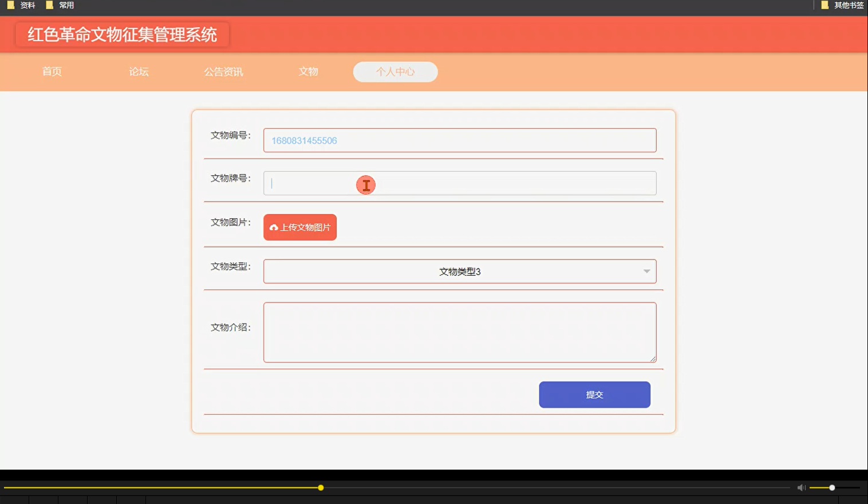Click the 上传文物图片 upload button

pyautogui.click(x=299, y=227)
